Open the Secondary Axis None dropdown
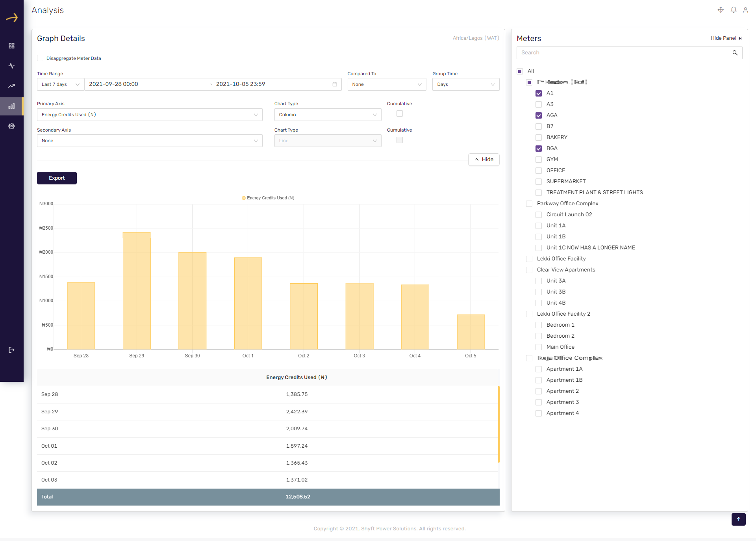 click(x=150, y=141)
